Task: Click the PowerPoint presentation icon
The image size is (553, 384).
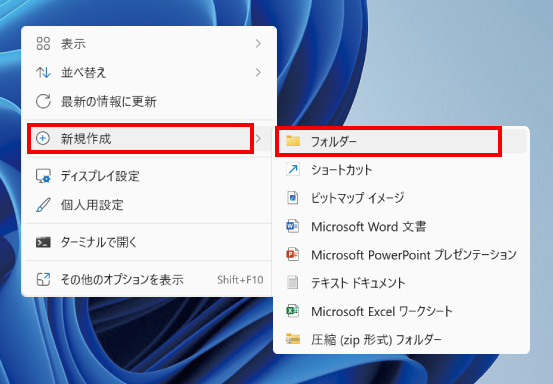Action: pos(292,254)
